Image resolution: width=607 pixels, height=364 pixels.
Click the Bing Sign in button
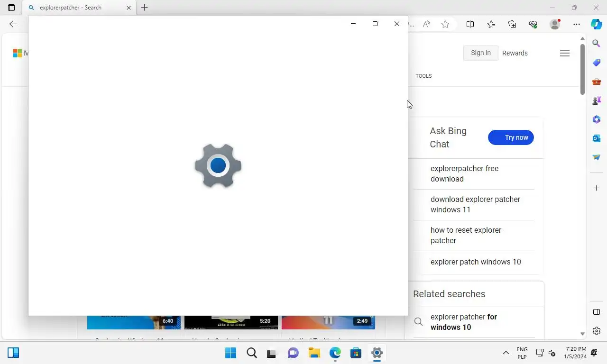(x=481, y=53)
